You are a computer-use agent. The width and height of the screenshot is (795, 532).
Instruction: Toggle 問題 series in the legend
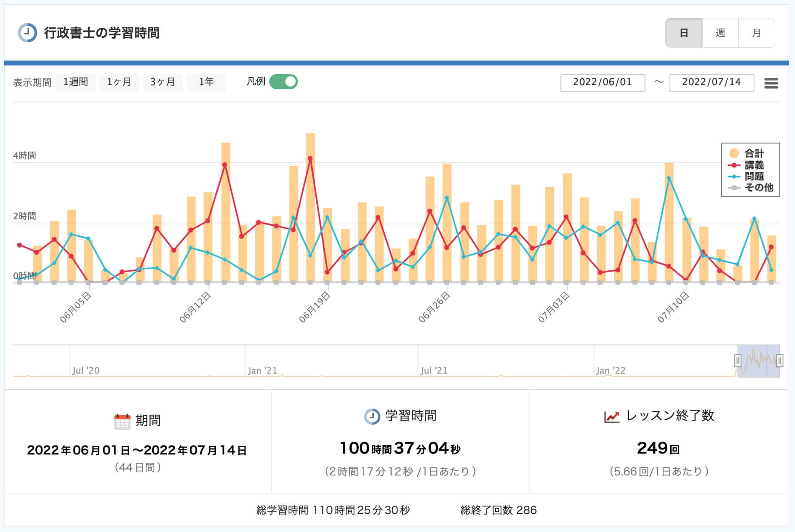pyautogui.click(x=746, y=176)
